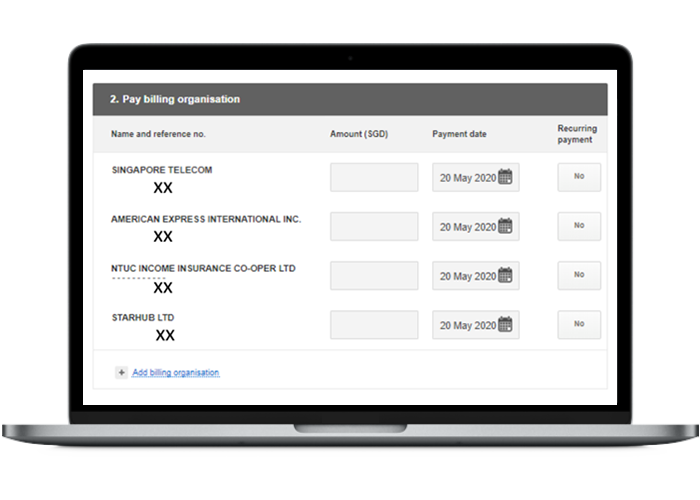Toggle recurring payment No for NTUC Income
Screen dimensions: 700x500
point(579,275)
